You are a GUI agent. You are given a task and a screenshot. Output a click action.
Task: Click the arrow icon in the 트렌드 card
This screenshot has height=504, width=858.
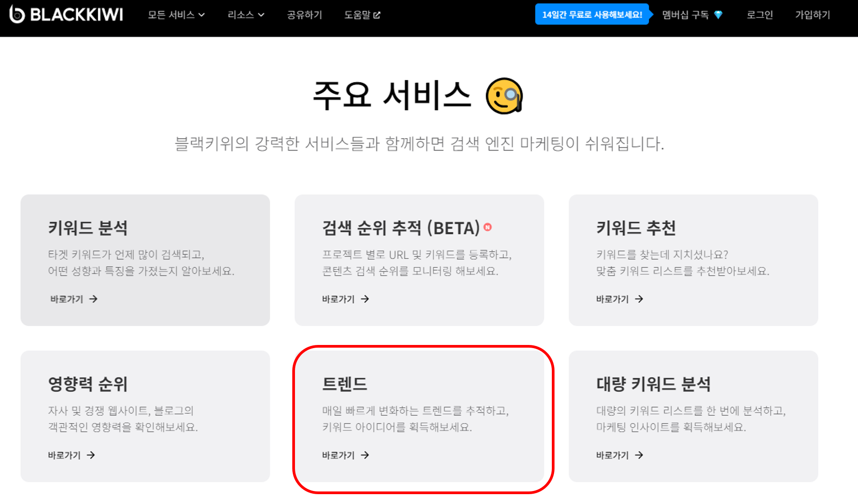[366, 455]
